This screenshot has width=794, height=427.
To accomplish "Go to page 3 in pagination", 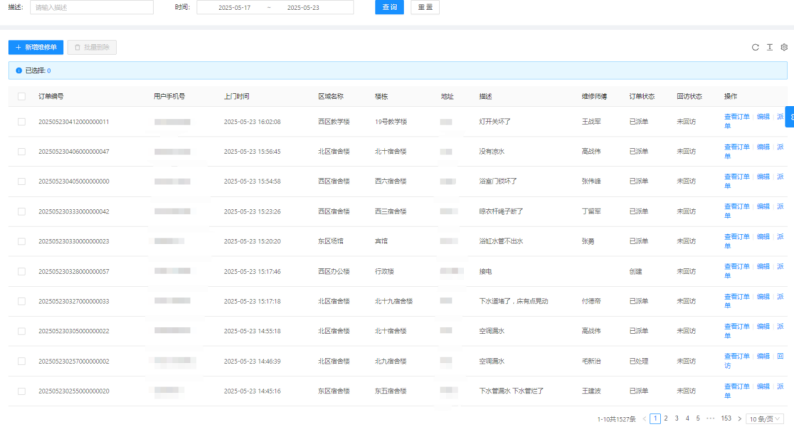I will tap(676, 418).
